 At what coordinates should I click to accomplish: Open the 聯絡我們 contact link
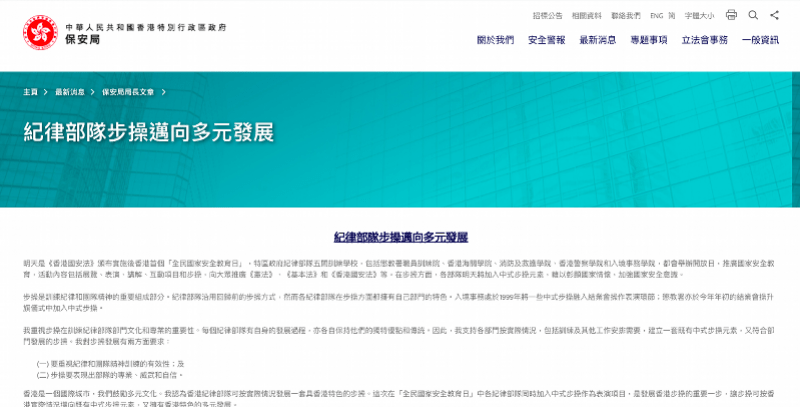pos(625,16)
